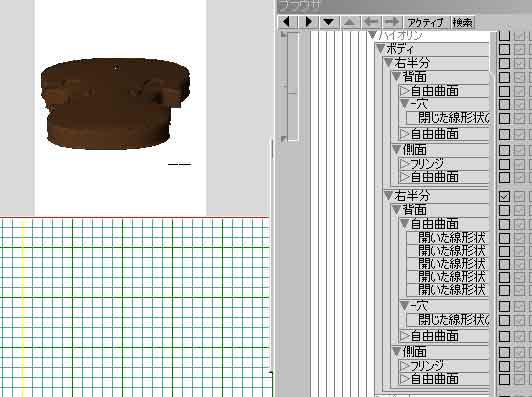Click the アクティブ button
Screen dimensions: 532x397
click(x=426, y=23)
